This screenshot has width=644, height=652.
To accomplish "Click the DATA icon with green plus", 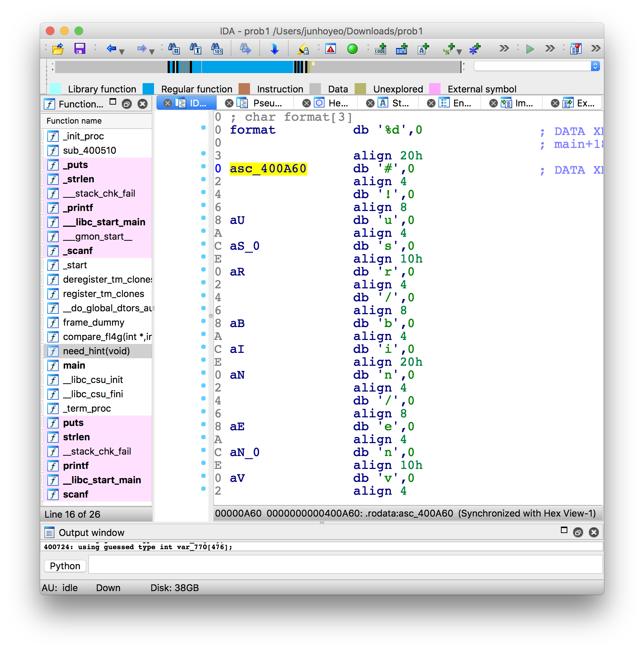I will [x=402, y=48].
